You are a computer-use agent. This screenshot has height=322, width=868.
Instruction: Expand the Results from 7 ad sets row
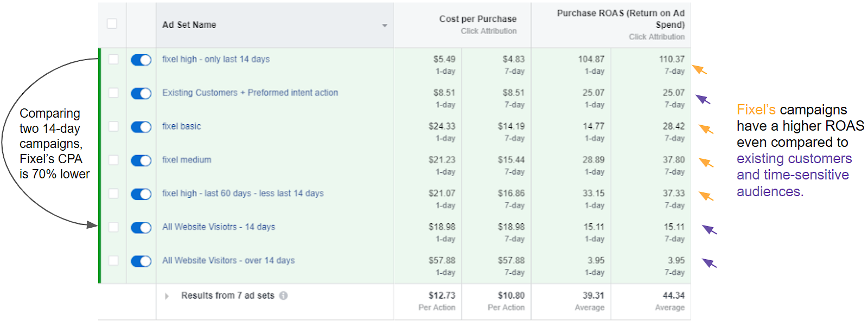[167, 296]
